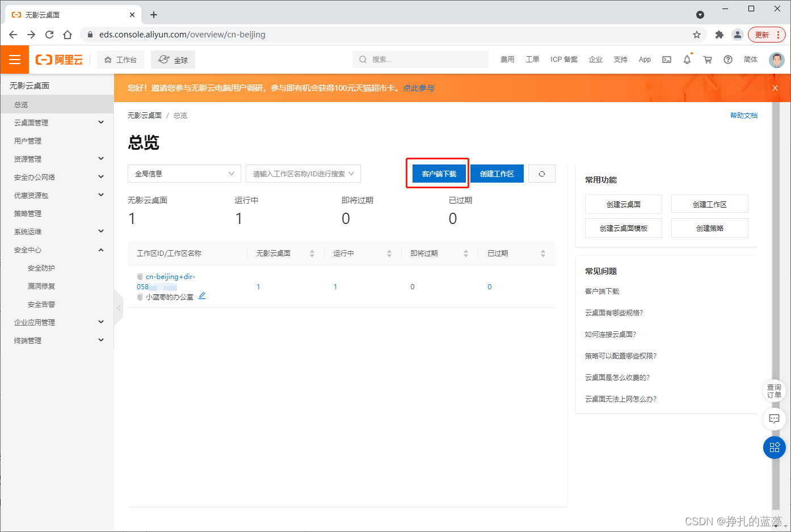Open the hamburger menu at top left
791x532 pixels.
[14, 60]
